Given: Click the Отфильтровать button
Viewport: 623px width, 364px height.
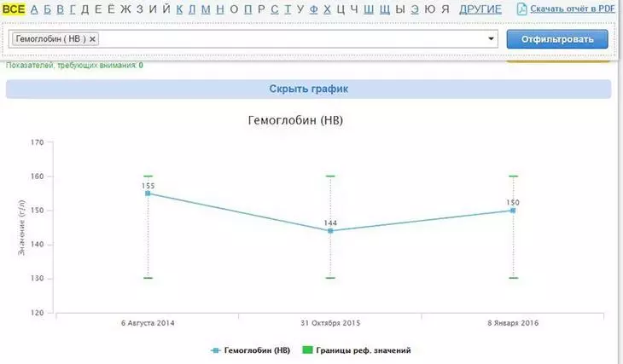Looking at the screenshot, I should point(557,39).
